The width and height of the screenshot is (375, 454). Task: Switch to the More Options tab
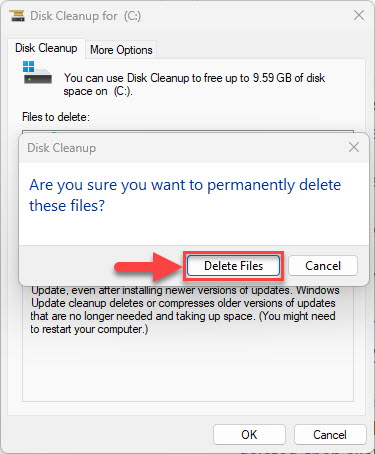pyautogui.click(x=121, y=50)
